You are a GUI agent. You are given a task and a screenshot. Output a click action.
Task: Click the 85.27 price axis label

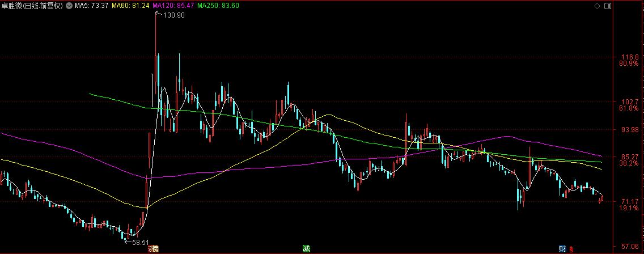630,156
